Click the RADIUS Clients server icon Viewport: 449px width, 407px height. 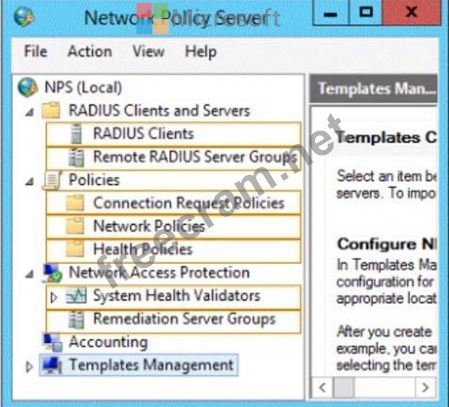(x=76, y=134)
